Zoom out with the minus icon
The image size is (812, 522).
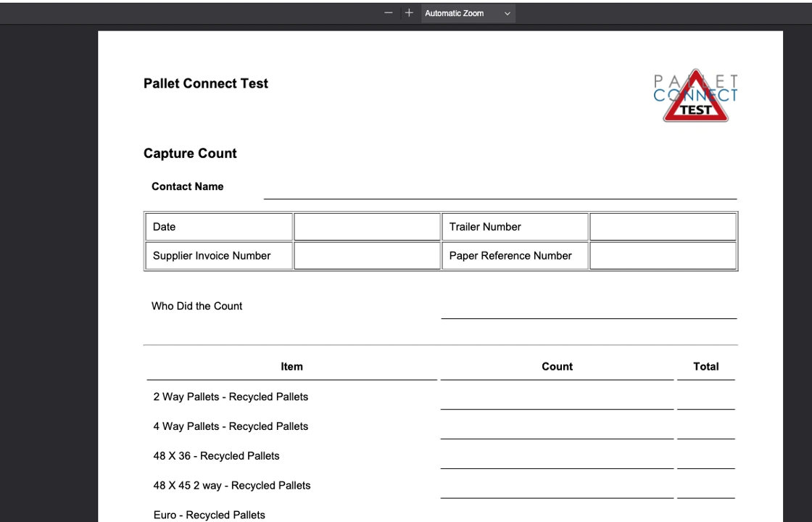click(x=389, y=13)
